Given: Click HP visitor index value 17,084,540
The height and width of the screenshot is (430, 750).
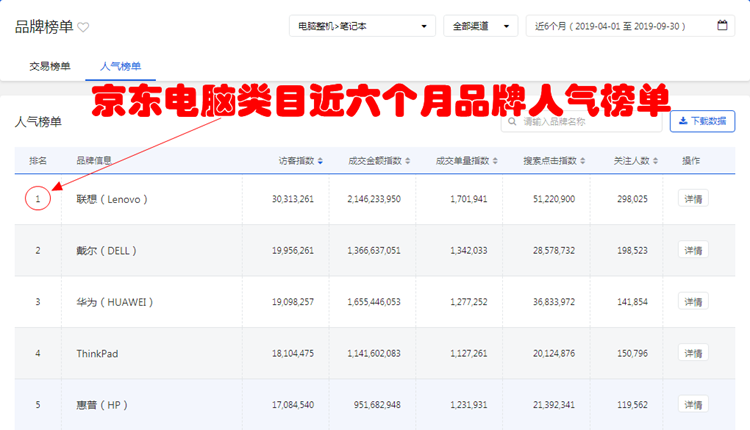Looking at the screenshot, I should [293, 405].
